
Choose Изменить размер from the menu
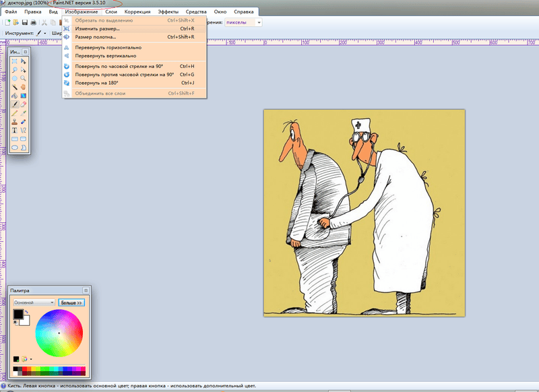(98, 29)
